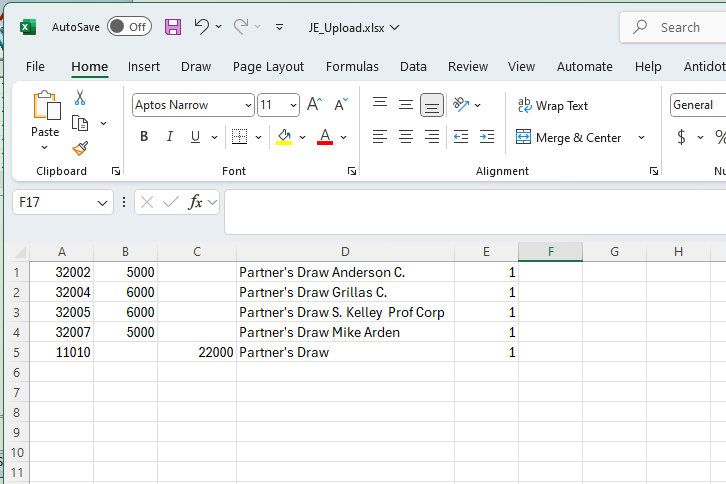Apply cell borders with the Borders icon
This screenshot has width=726, height=484.
pos(239,136)
